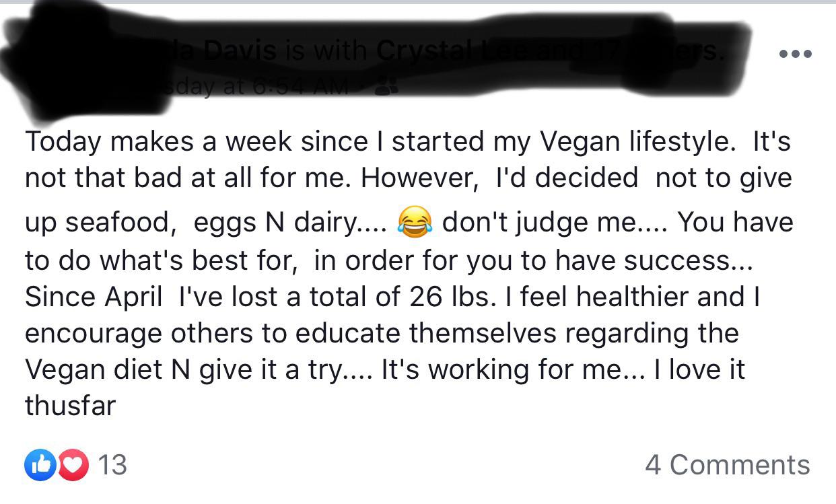
Task: Click the red heart Love reaction icon
Action: coord(72,466)
